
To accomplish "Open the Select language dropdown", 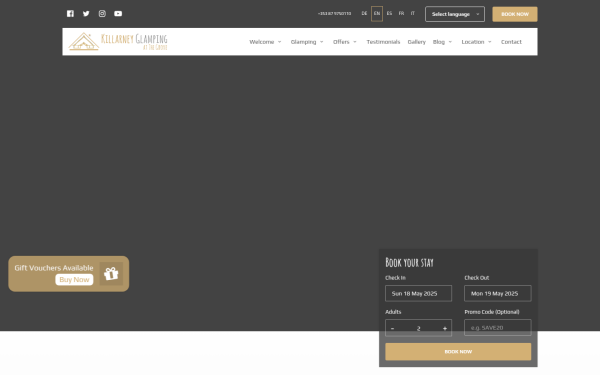I will pos(455,14).
